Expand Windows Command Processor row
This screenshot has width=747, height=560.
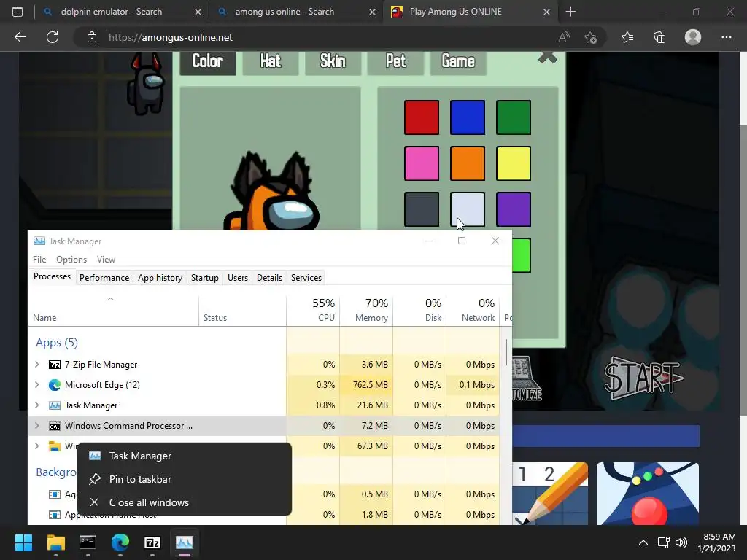[37, 426]
